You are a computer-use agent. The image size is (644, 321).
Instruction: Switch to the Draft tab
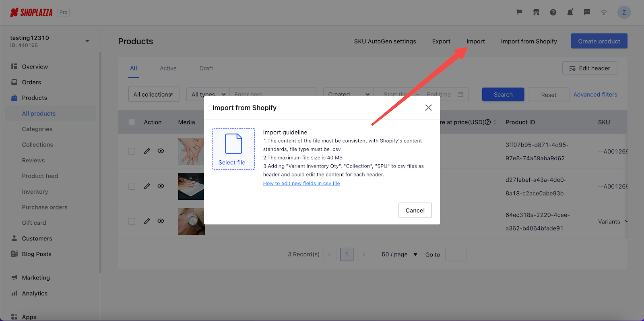point(206,68)
